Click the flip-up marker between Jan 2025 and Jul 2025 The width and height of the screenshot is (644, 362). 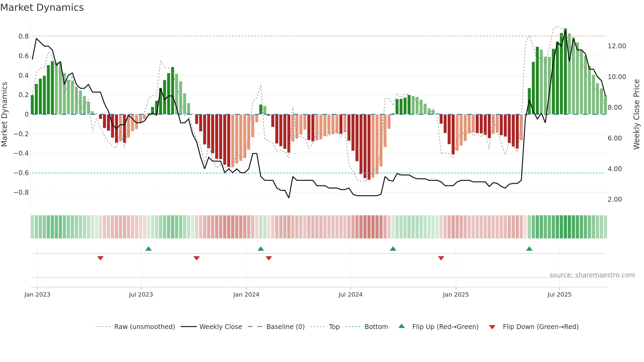[529, 249]
